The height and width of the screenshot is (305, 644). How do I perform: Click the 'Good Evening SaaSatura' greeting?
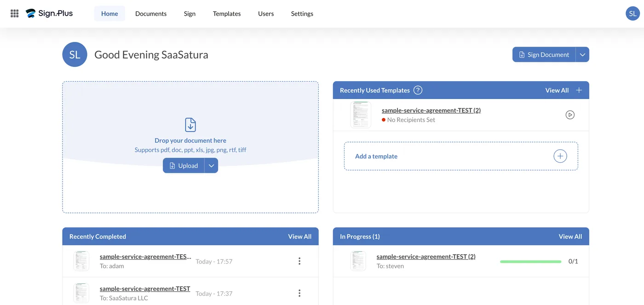[x=151, y=55]
